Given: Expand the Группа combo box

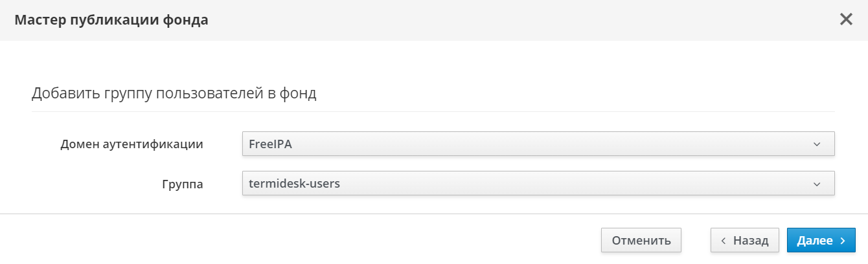Looking at the screenshot, I should [538, 184].
